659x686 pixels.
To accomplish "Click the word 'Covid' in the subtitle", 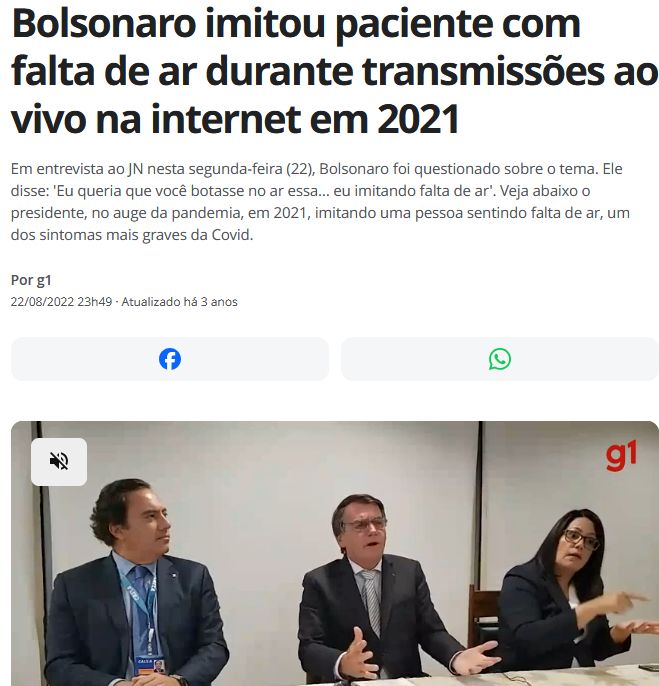I will tap(232, 235).
